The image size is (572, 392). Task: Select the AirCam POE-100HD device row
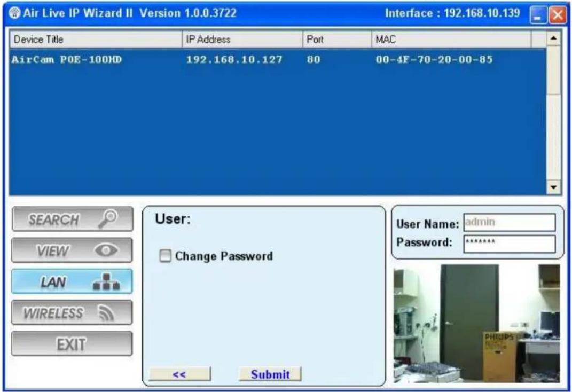278,59
